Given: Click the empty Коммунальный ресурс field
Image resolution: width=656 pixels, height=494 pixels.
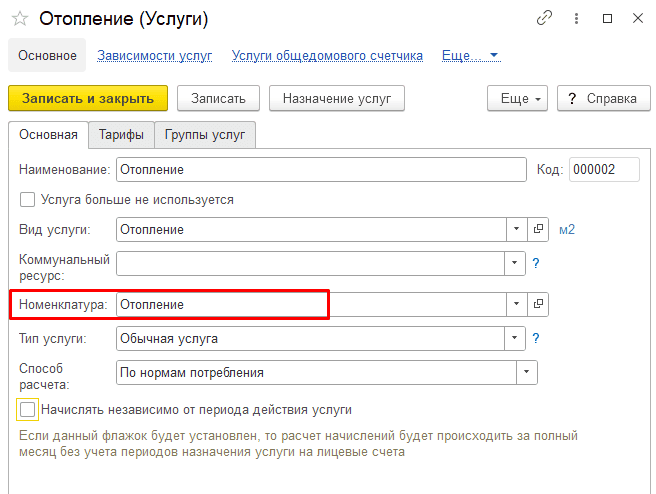Looking at the screenshot, I should point(310,263).
